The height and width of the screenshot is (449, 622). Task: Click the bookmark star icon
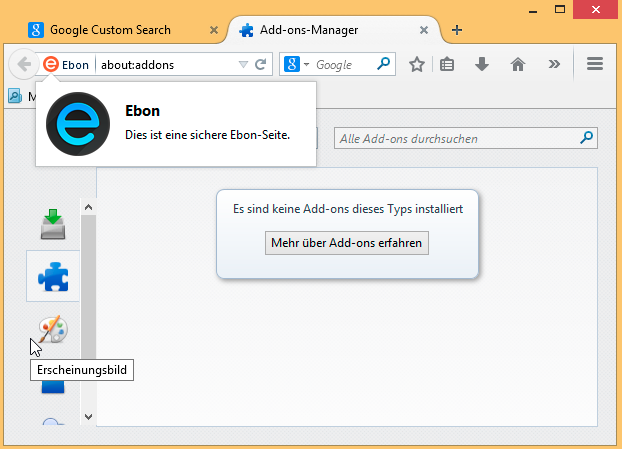click(417, 64)
